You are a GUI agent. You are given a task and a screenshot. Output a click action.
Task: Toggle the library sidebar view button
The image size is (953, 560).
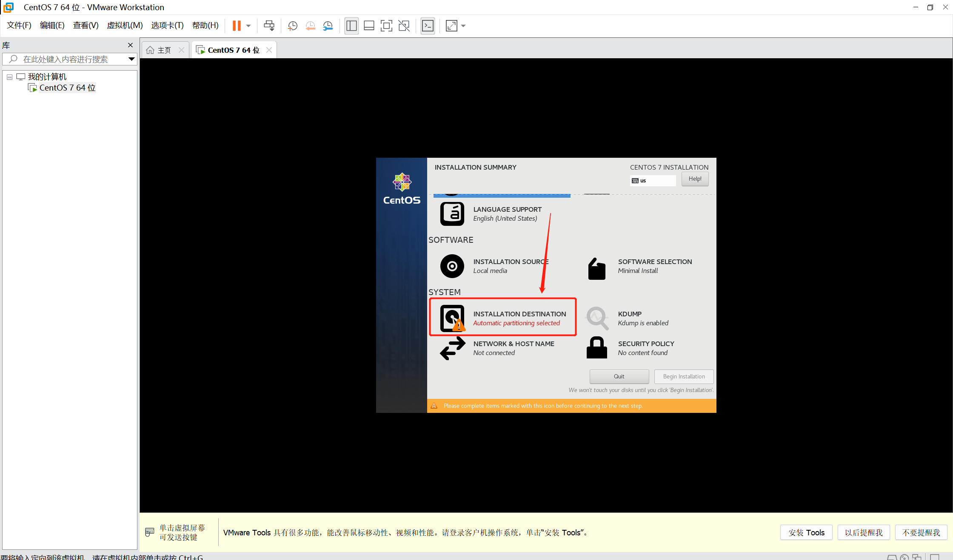[351, 26]
